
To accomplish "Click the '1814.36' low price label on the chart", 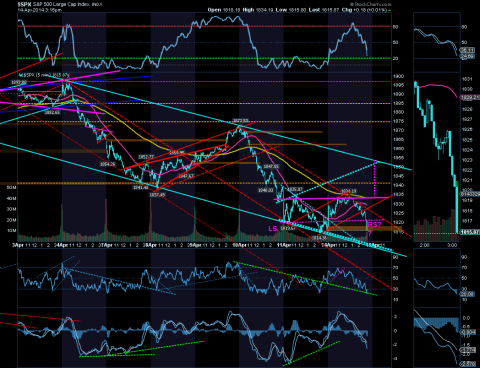I will [319, 238].
